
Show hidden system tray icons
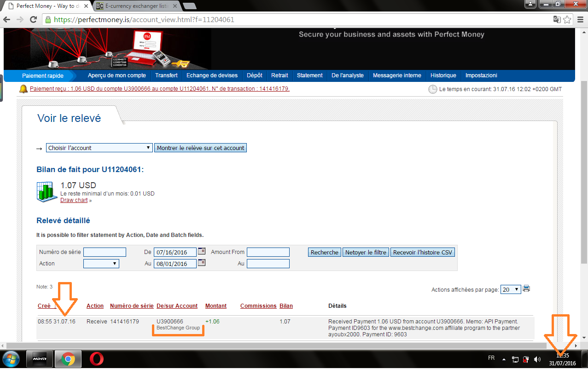point(505,359)
